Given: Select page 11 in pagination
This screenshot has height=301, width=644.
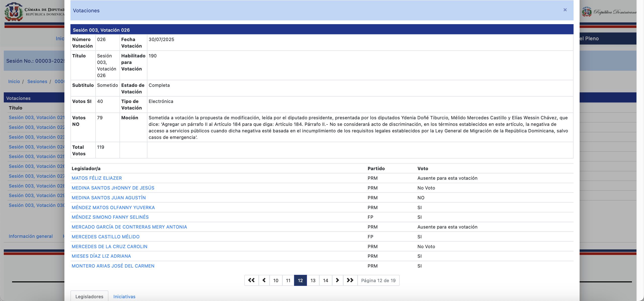Looking at the screenshot, I should point(288,280).
